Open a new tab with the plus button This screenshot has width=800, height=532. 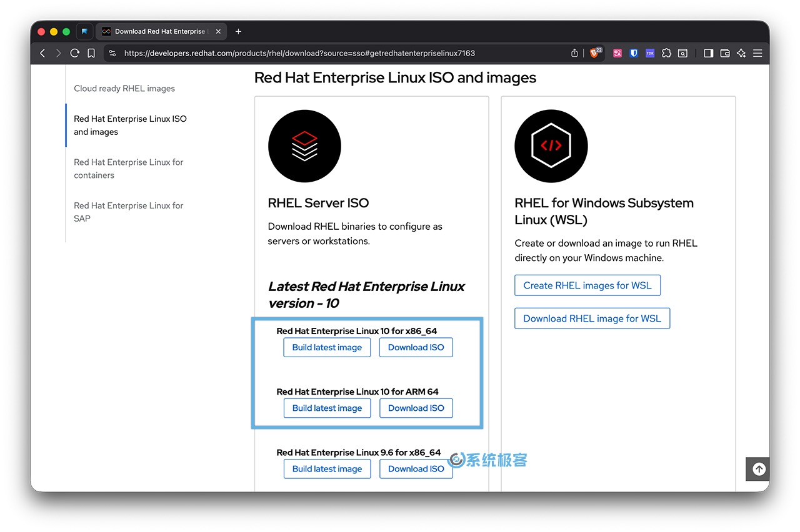click(x=238, y=31)
